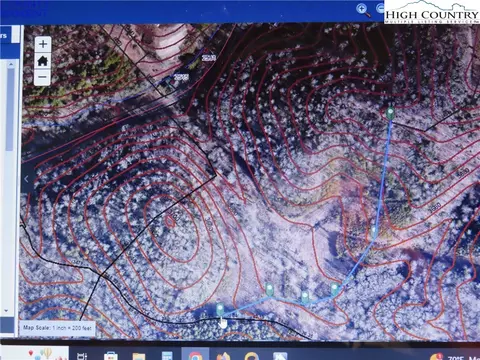Screen dimensions: 480x360
Task: Click the side panel scrollbar thumb
Action: coord(10,110)
